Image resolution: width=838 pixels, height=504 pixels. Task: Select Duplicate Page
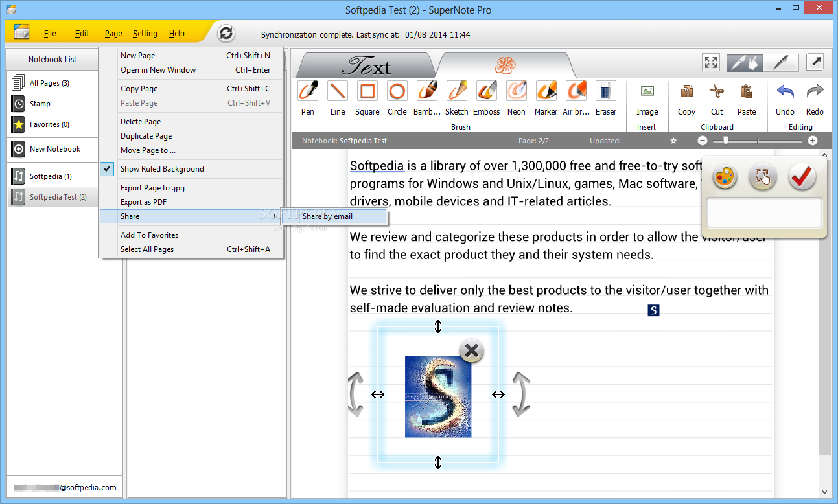tap(191, 136)
